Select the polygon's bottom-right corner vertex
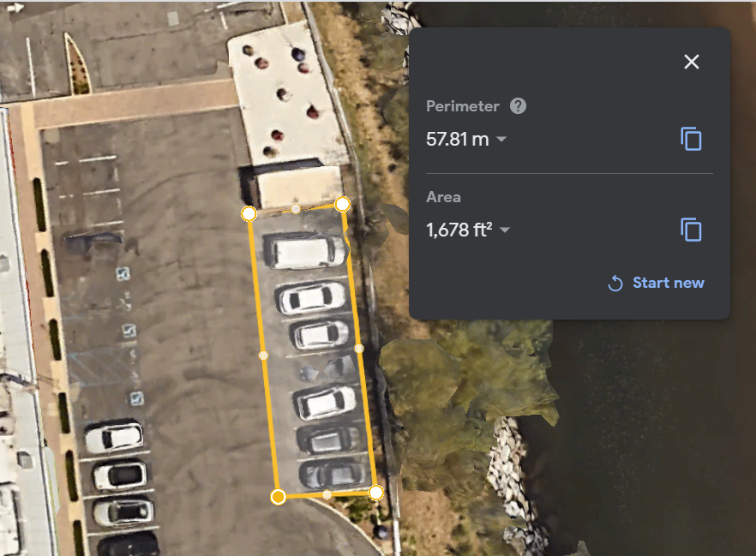756x556 pixels. [375, 493]
